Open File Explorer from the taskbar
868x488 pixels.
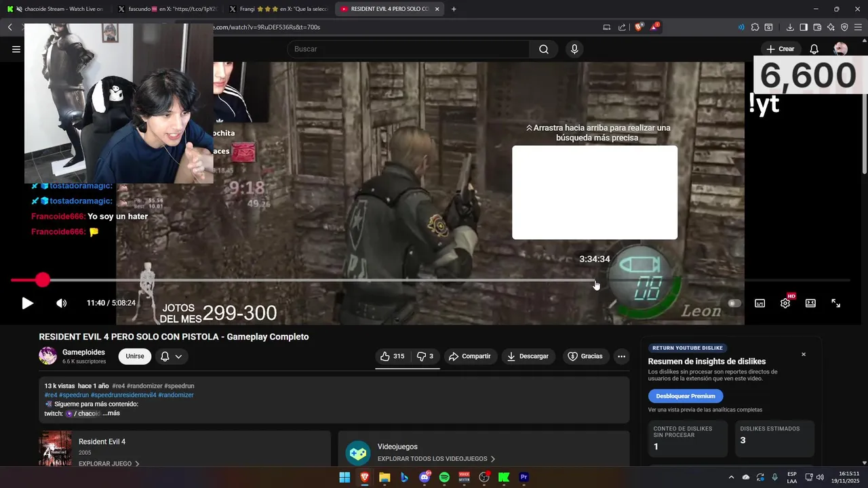click(x=384, y=477)
